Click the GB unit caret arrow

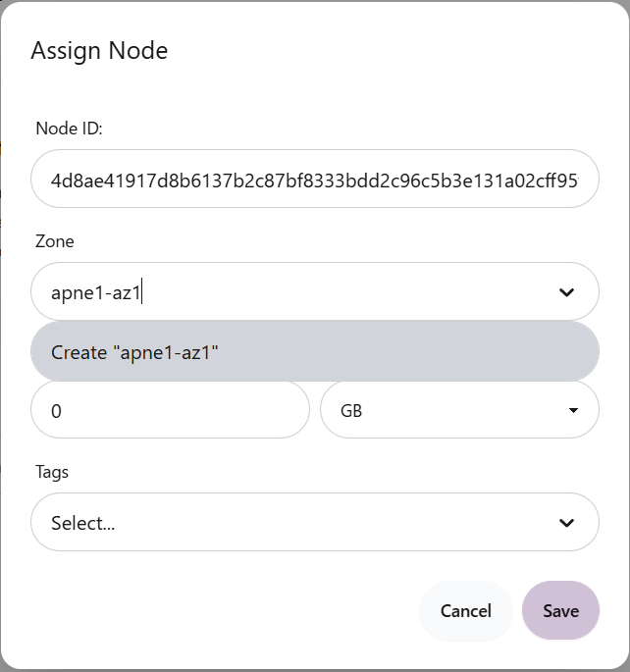click(x=573, y=410)
